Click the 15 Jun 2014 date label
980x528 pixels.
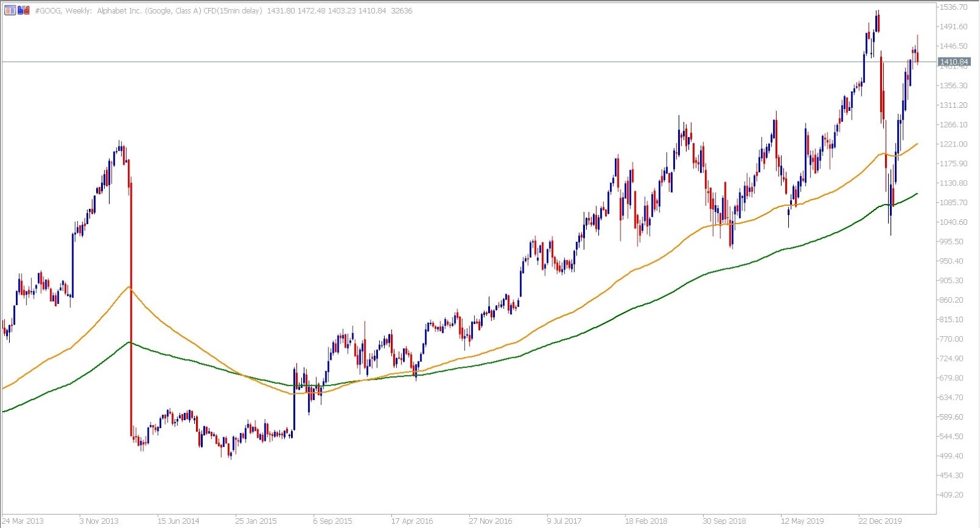(178, 521)
